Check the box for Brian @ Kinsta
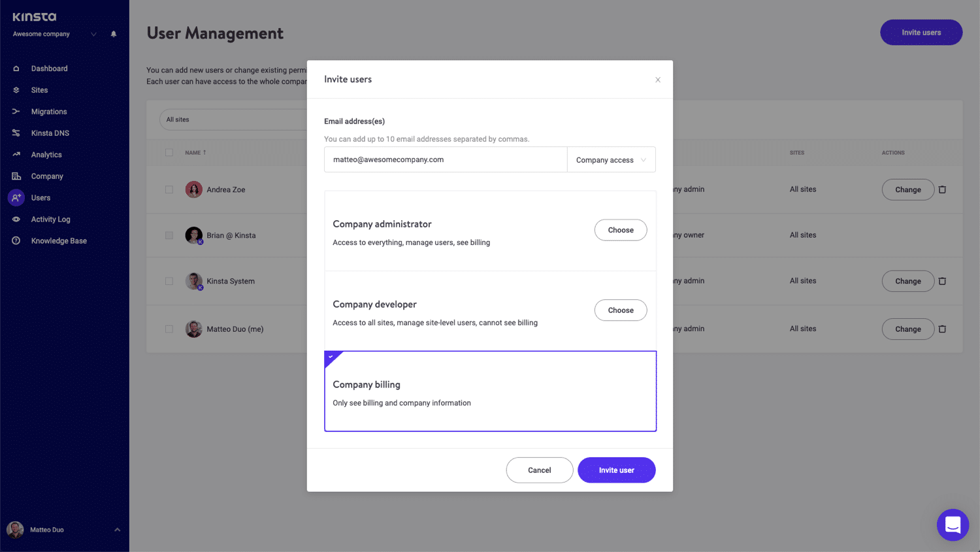The width and height of the screenshot is (980, 552). (x=169, y=235)
